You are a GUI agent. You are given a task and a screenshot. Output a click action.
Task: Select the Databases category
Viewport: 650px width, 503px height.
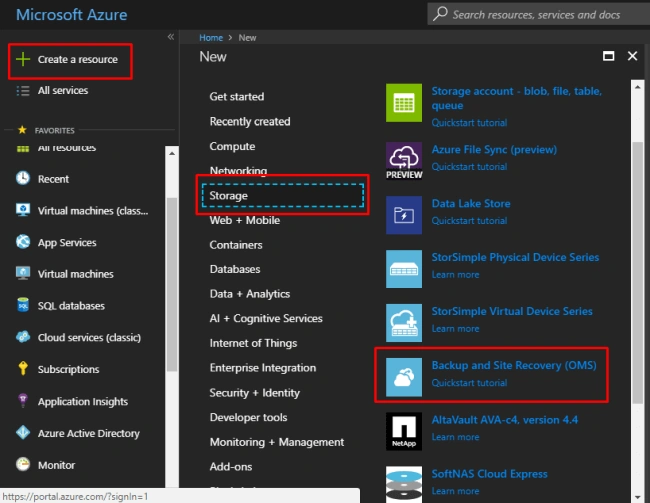(235, 269)
